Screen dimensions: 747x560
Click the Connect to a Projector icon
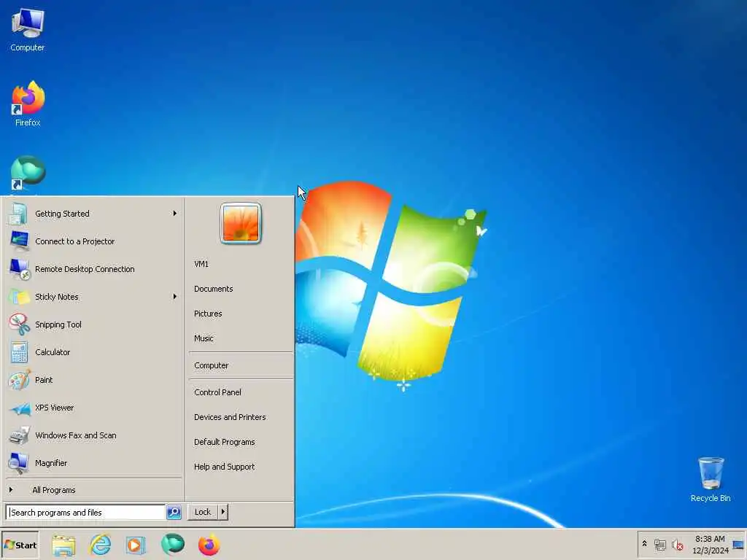pos(19,241)
